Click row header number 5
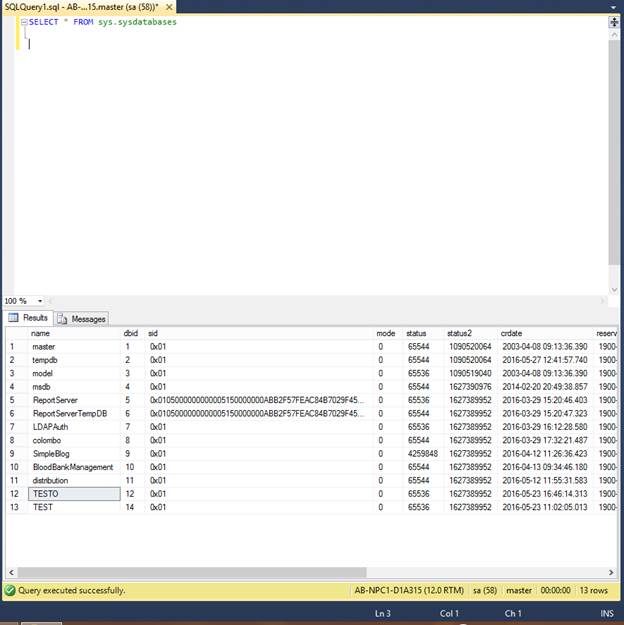 [16, 400]
